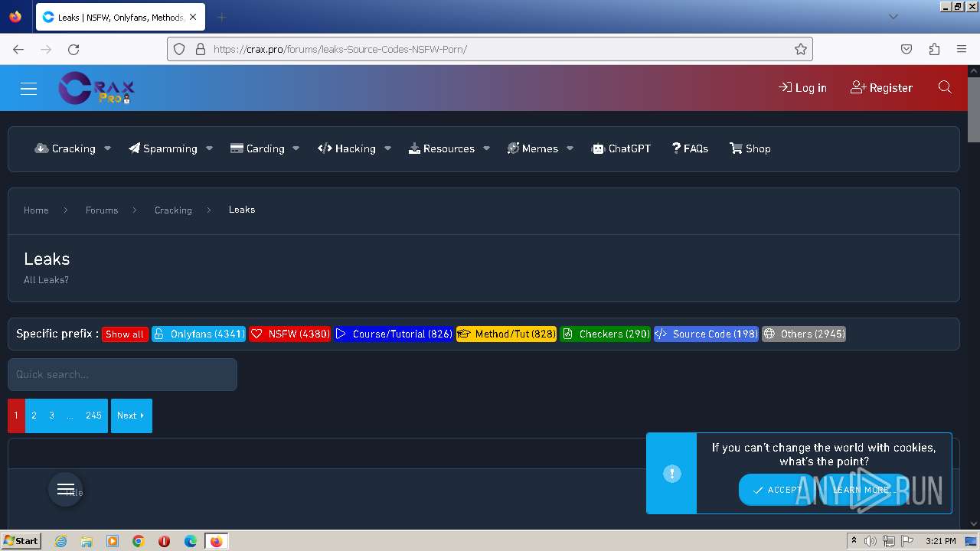This screenshot has height=551, width=980.
Task: Go to Home breadcrumb
Action: [x=36, y=210]
